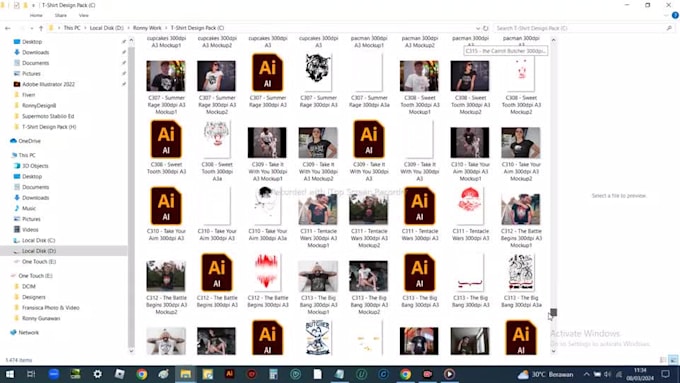Open the Fiverr folder in the sidebar
The image size is (680, 383).
click(29, 95)
